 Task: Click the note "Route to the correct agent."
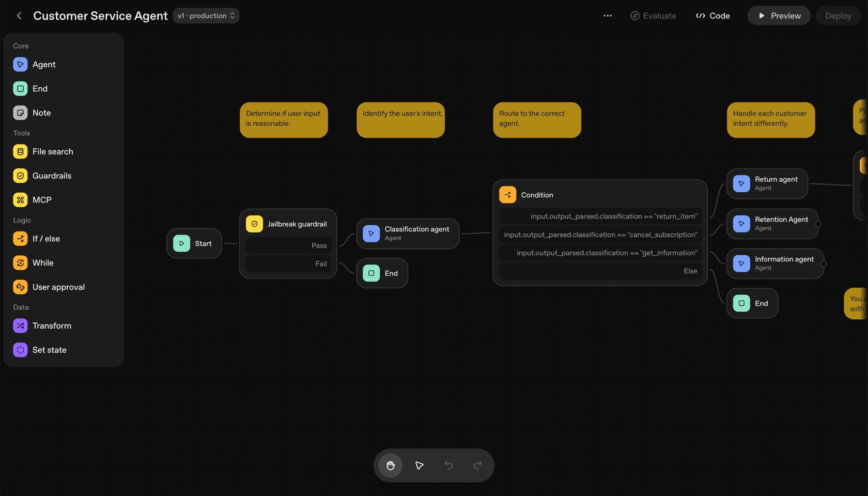click(x=537, y=120)
